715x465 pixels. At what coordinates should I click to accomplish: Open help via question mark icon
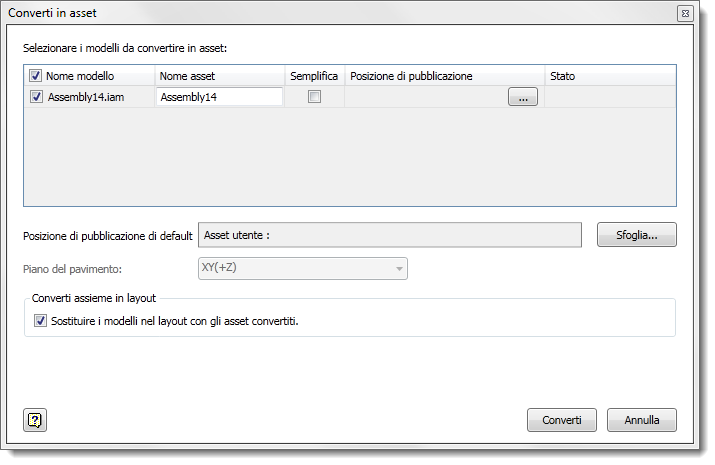pos(35,420)
